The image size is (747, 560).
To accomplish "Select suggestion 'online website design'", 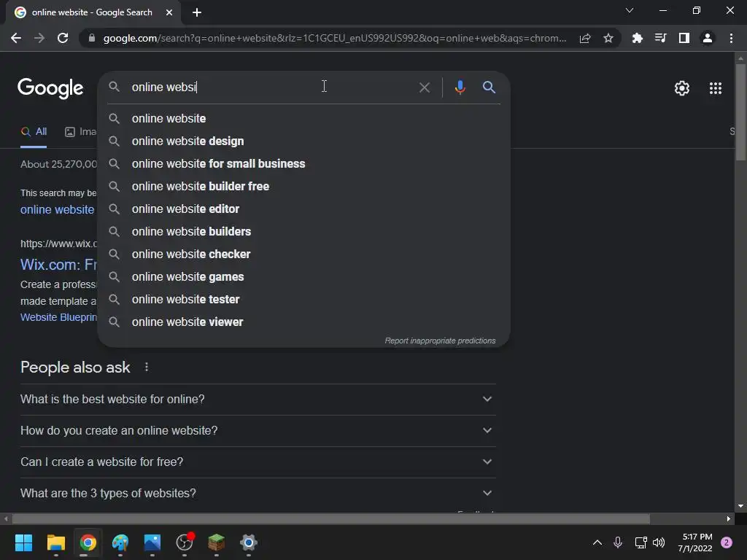I will click(304, 141).
